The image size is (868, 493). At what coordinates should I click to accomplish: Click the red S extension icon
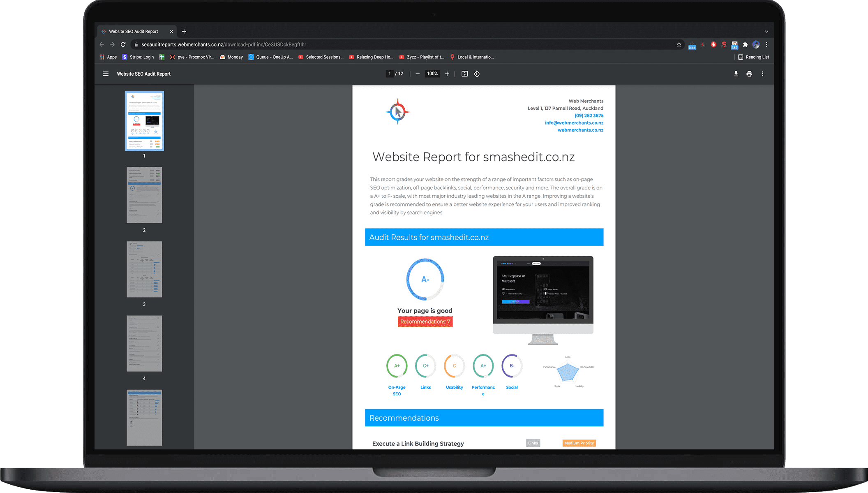[724, 44]
